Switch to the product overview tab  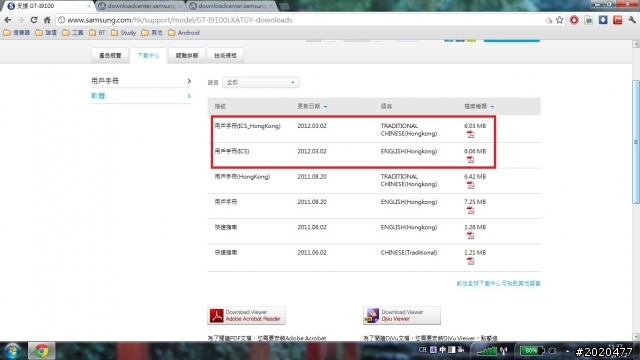110,56
